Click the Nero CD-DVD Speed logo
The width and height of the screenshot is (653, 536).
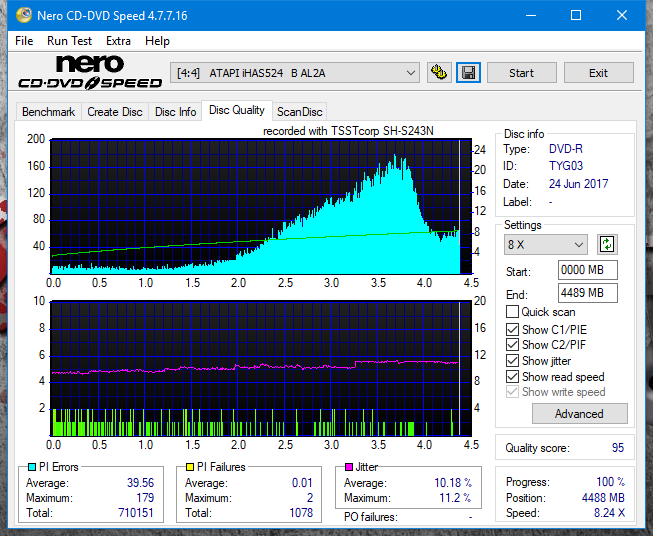(90, 72)
